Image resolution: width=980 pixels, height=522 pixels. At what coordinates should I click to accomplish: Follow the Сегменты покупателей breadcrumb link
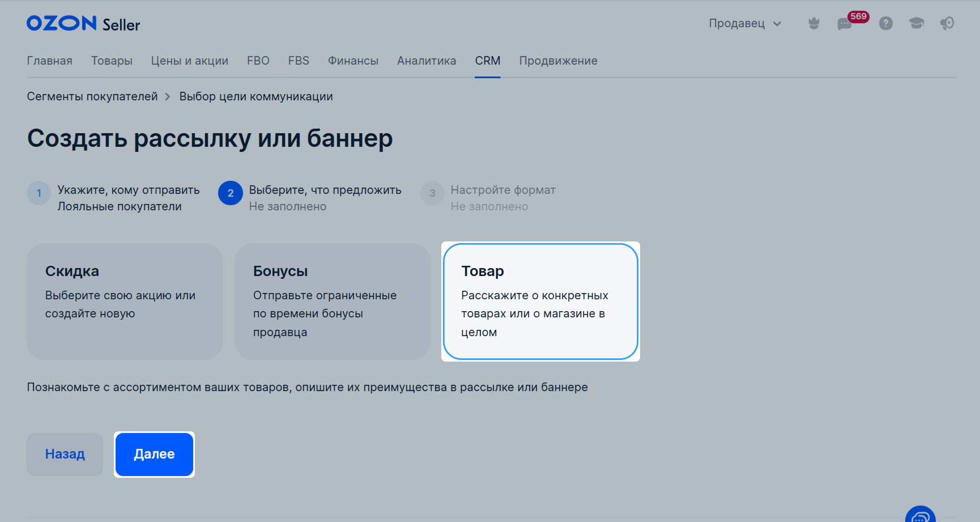coord(92,96)
